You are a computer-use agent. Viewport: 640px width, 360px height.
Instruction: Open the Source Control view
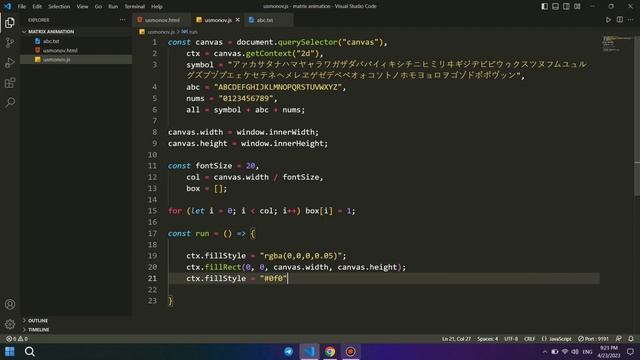[x=10, y=42]
